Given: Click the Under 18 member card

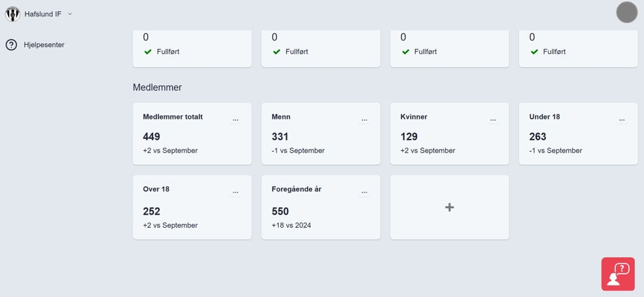Looking at the screenshot, I should coord(578,137).
